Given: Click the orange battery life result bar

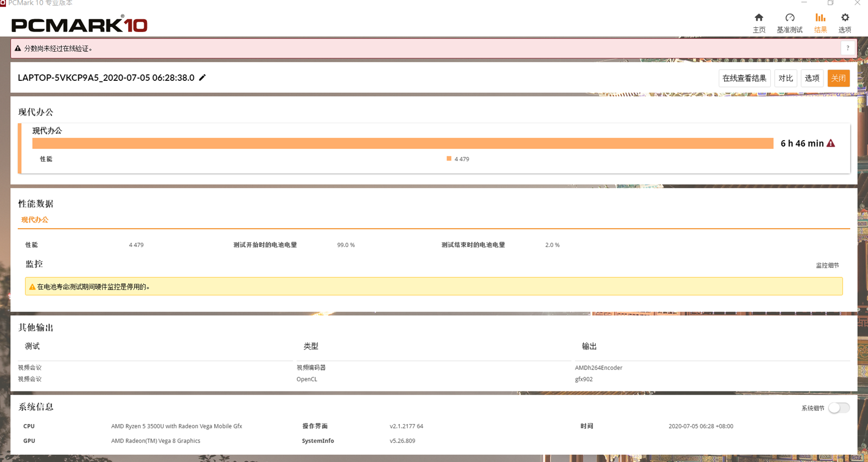Looking at the screenshot, I should coord(403,143).
